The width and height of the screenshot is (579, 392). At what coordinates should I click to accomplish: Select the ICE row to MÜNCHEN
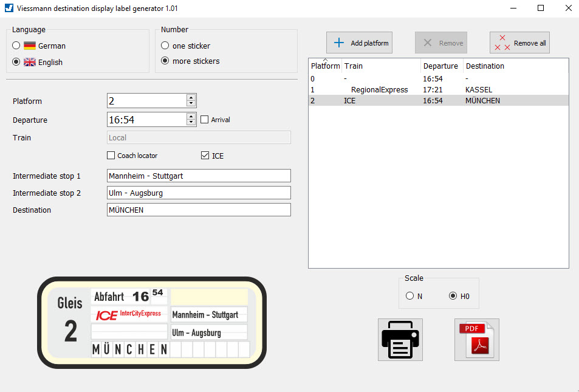439,100
